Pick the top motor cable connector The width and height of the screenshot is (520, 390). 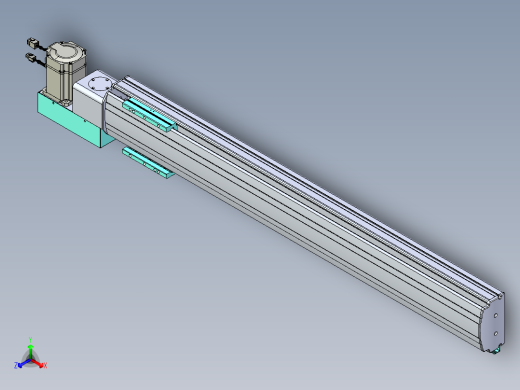click(x=33, y=43)
